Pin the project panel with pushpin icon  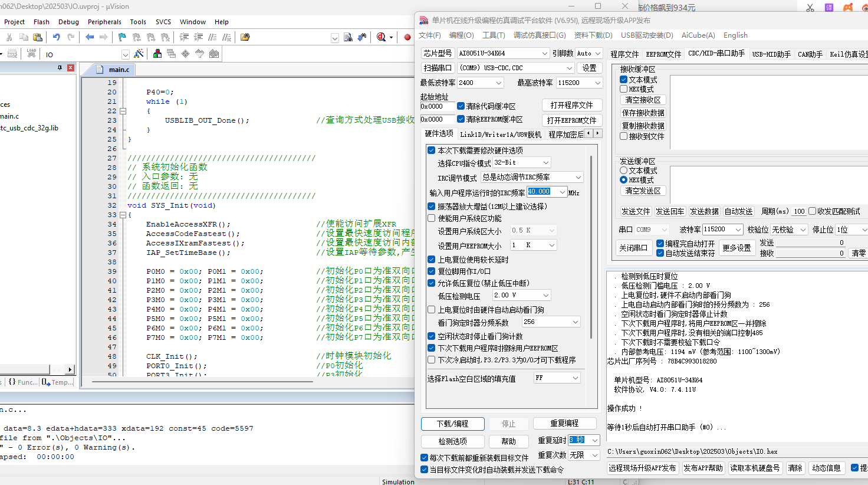60,68
